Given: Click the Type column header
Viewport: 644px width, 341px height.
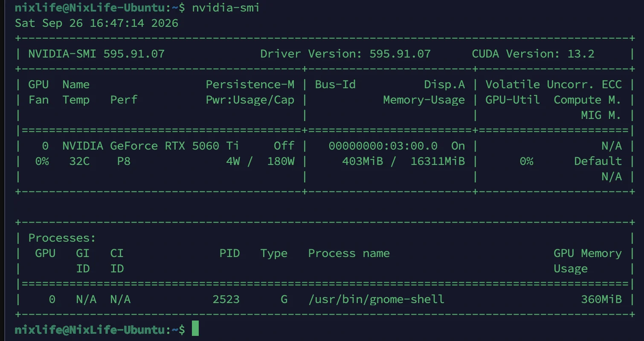Looking at the screenshot, I should 274,253.
